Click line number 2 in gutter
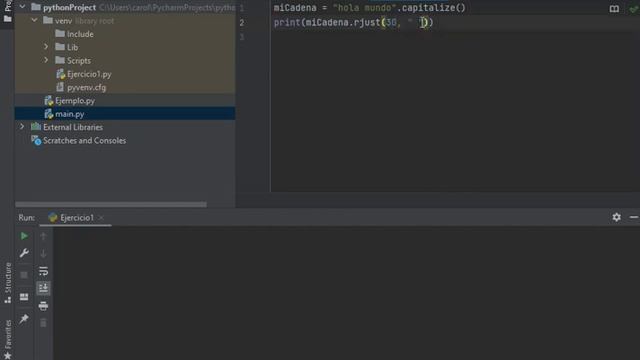 click(242, 22)
